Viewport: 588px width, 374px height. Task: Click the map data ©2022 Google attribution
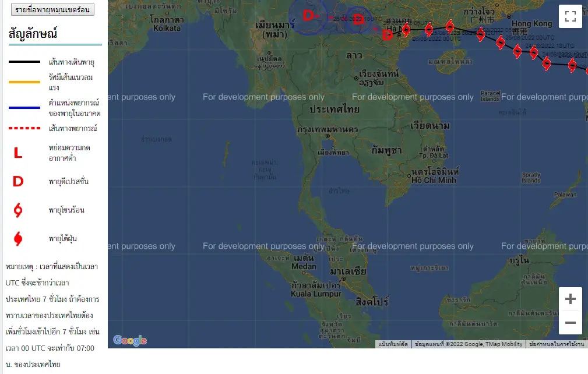469,344
